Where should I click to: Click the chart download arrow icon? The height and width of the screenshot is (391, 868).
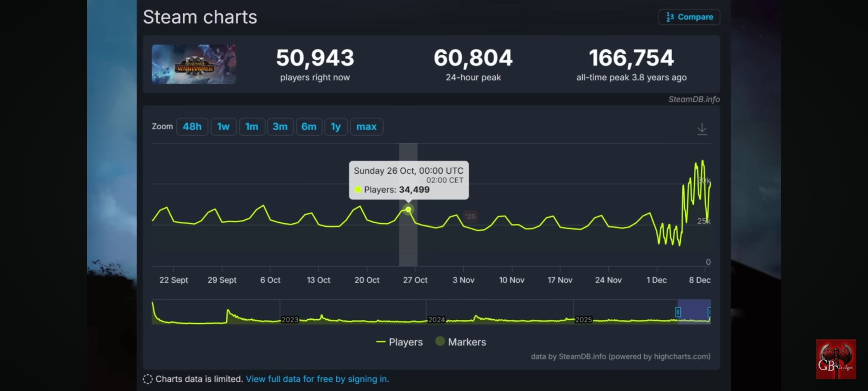(x=702, y=129)
